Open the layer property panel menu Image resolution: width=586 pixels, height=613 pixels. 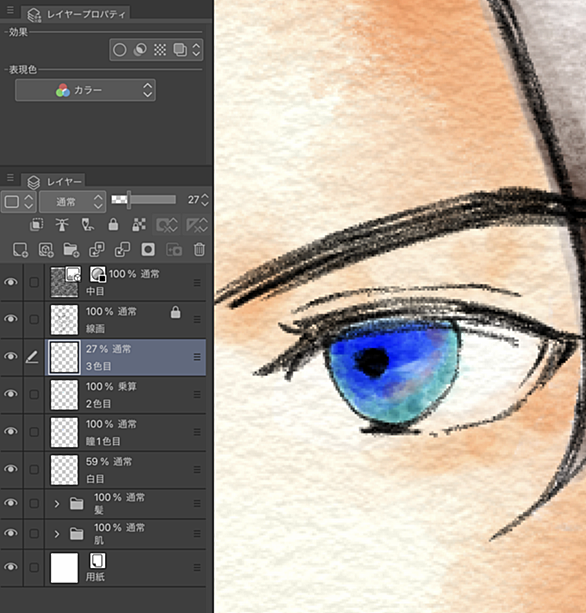[x=10, y=10]
